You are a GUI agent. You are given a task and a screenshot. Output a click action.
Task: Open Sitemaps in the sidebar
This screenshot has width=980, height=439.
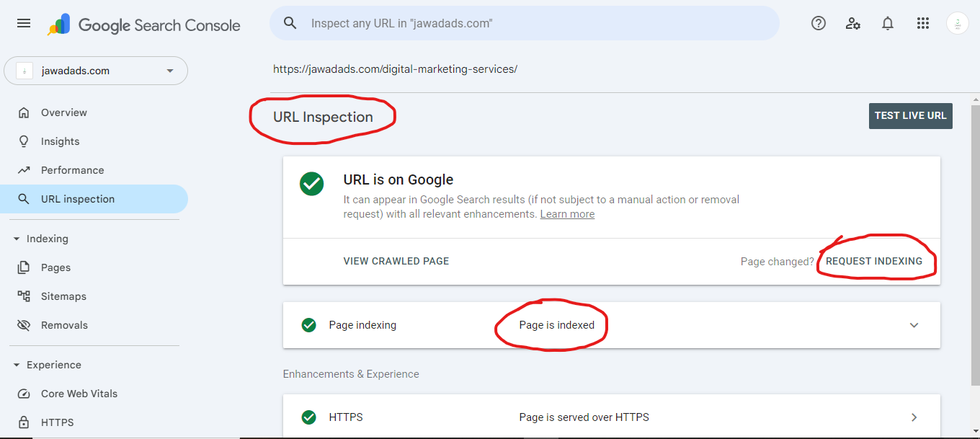(x=63, y=296)
